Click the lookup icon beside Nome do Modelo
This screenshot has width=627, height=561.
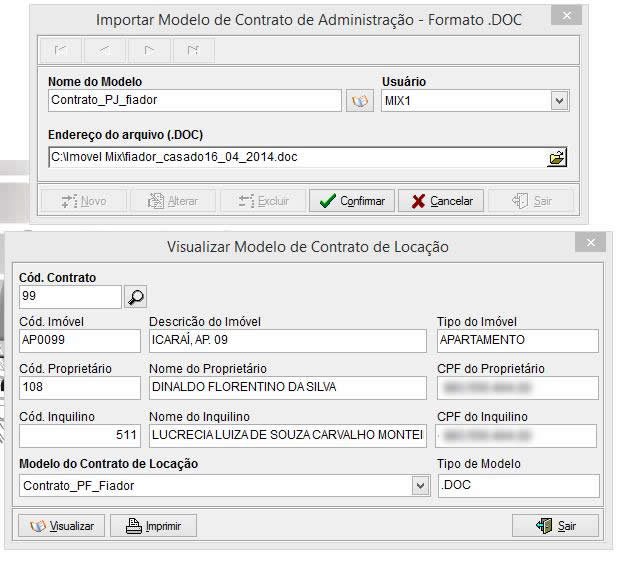click(359, 100)
